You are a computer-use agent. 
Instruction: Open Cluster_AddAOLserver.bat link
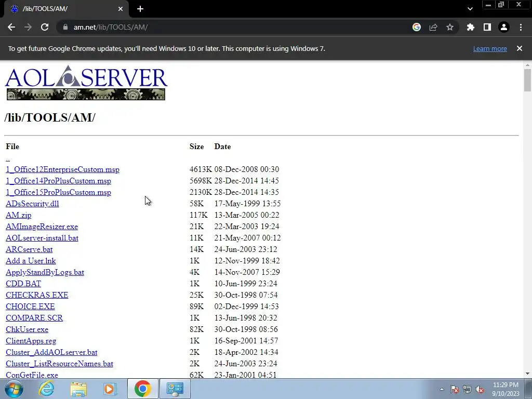[51, 352]
